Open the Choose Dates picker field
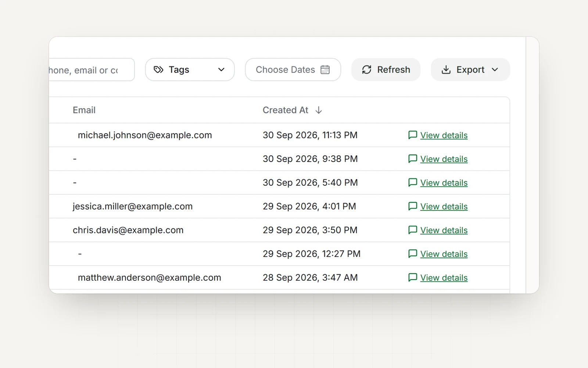The image size is (588, 368). (x=293, y=70)
